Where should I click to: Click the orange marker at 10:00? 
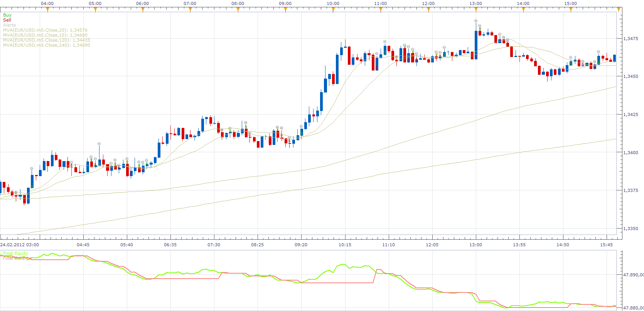coord(333,10)
